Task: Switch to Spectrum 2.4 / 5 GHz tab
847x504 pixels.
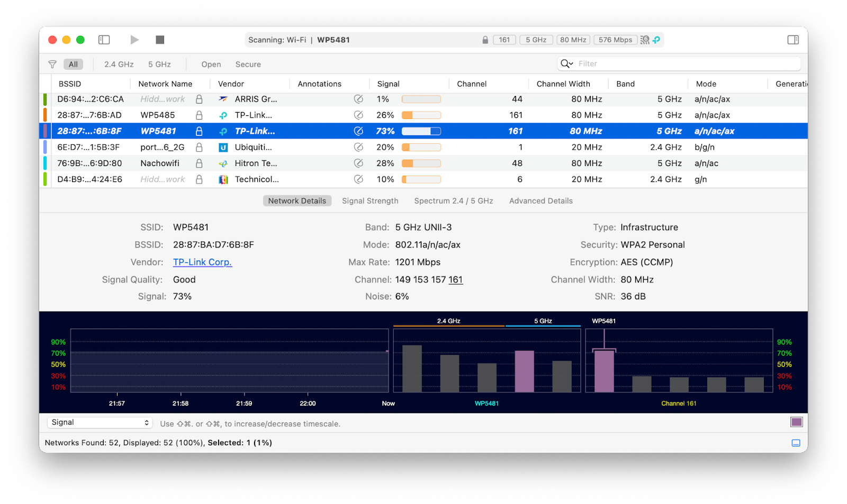Action: coord(454,201)
